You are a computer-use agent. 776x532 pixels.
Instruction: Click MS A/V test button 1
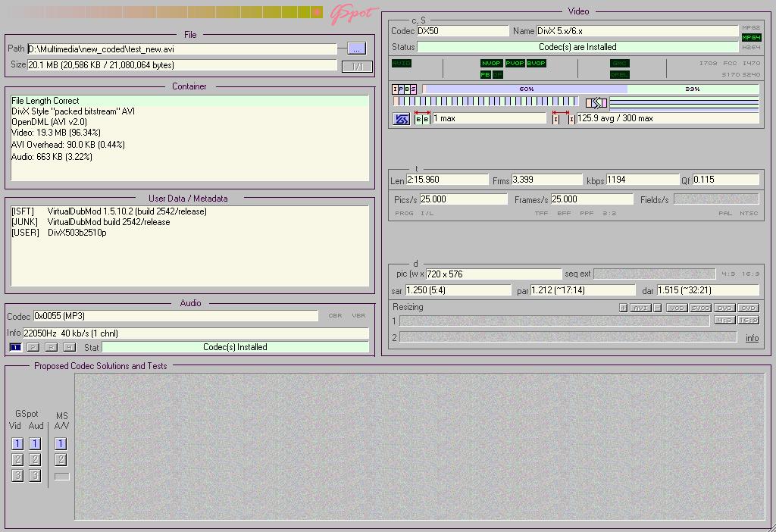(x=61, y=444)
